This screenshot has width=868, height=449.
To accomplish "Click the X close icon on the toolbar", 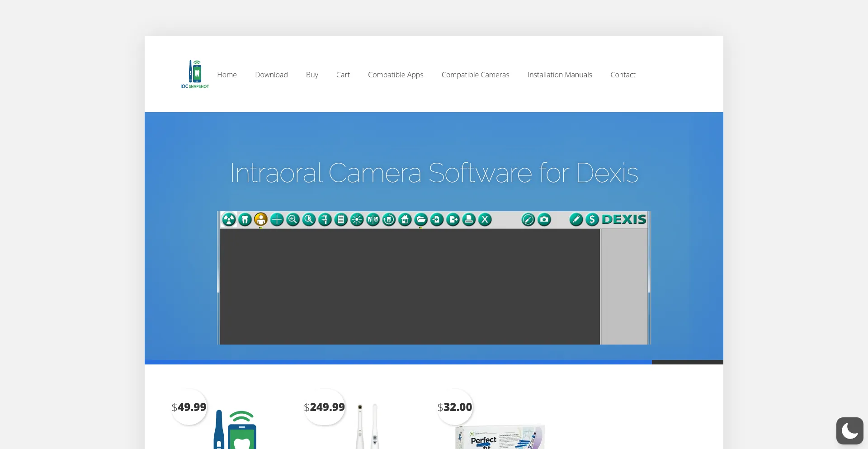I will (485, 220).
